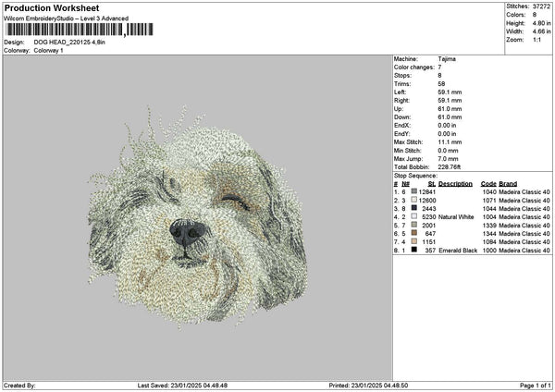Screen dimensions: 555x392
Task: Choose the Natural White color swatch
Action: 413,216
